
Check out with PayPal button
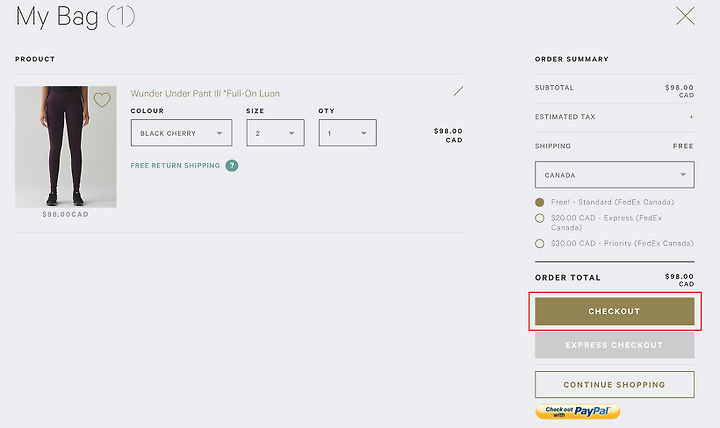[x=578, y=411]
